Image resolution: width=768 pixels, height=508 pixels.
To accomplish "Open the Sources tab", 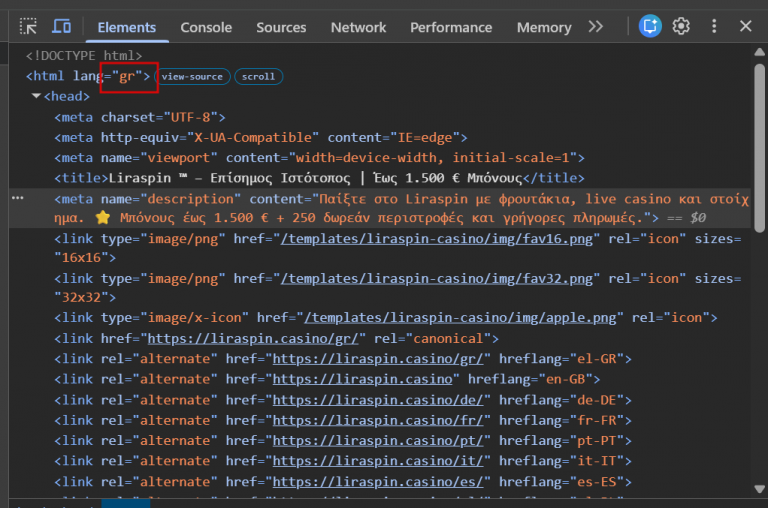I will pyautogui.click(x=281, y=27).
